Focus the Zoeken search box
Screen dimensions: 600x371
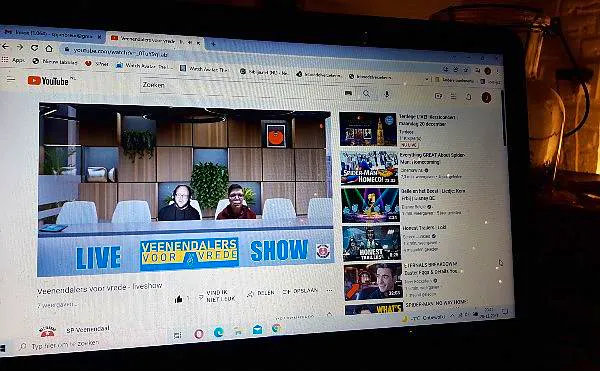241,88
